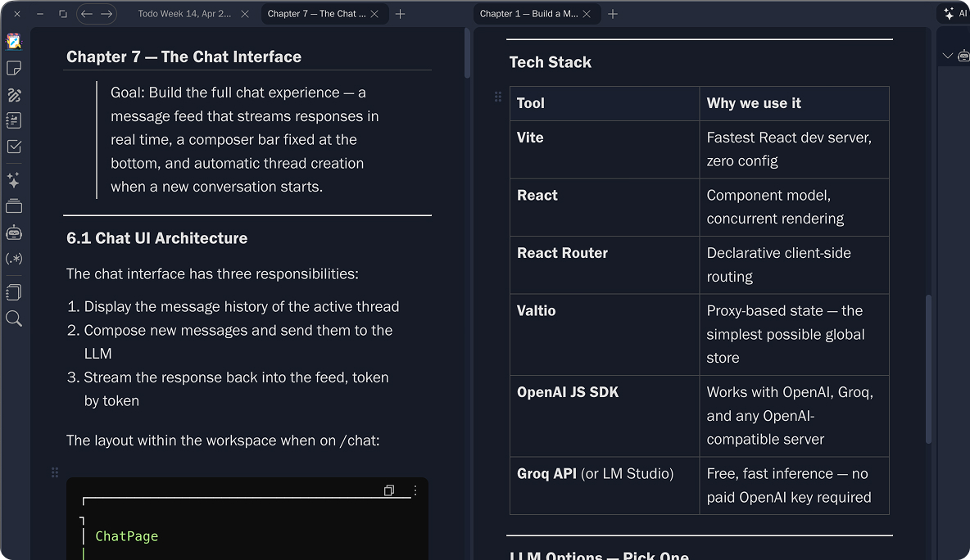Collapse the AI panel chevron
The width and height of the screenshot is (970, 560).
948,56
